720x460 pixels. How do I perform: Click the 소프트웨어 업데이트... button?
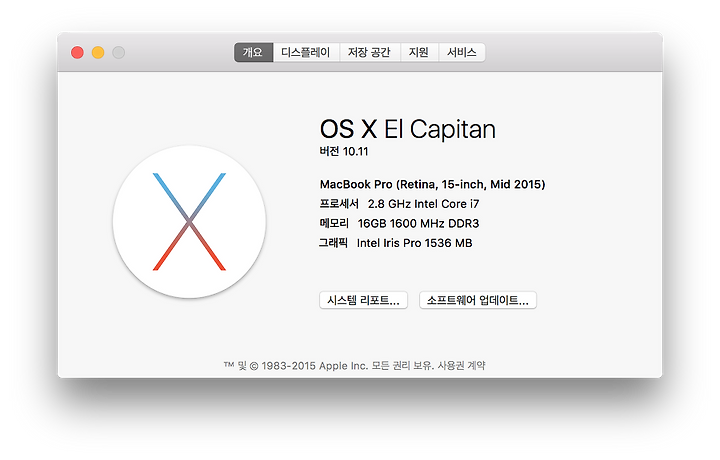coord(478,300)
